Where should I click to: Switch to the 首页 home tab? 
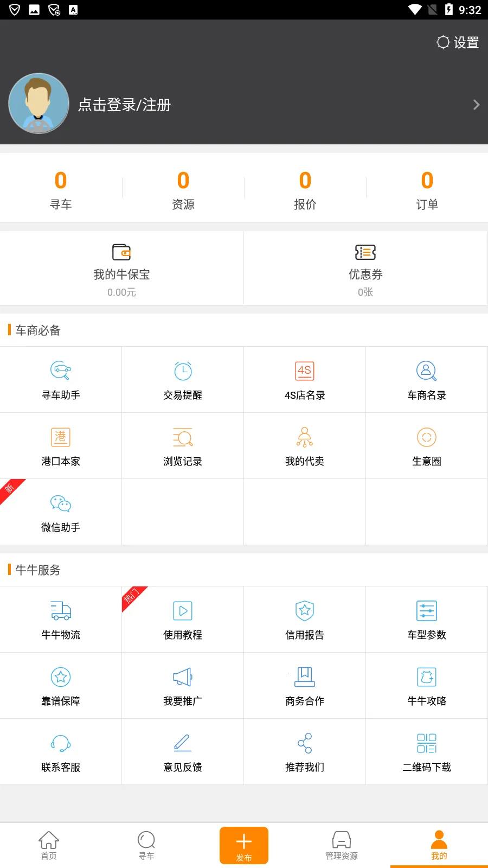pyautogui.click(x=49, y=845)
